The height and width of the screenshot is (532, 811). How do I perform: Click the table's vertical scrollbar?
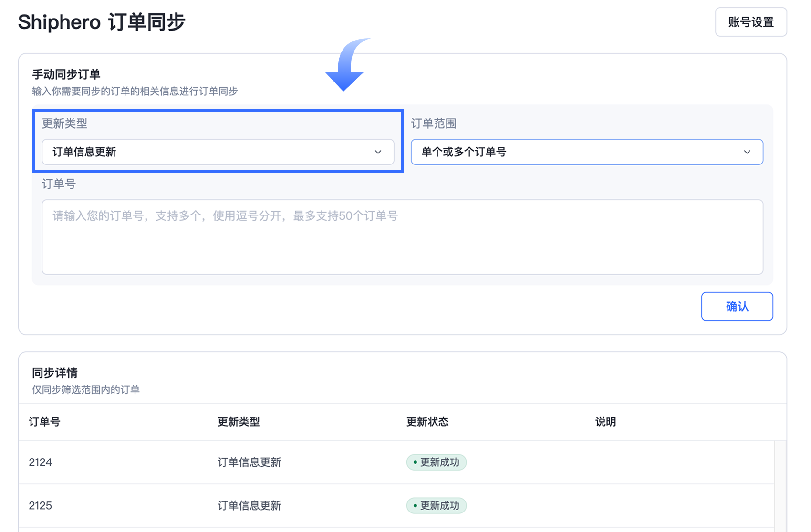(x=780, y=486)
